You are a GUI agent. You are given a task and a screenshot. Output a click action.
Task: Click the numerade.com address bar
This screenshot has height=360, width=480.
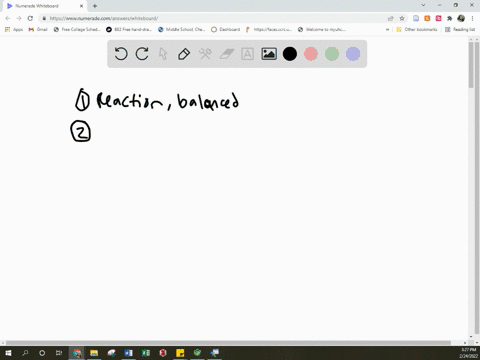(213, 18)
